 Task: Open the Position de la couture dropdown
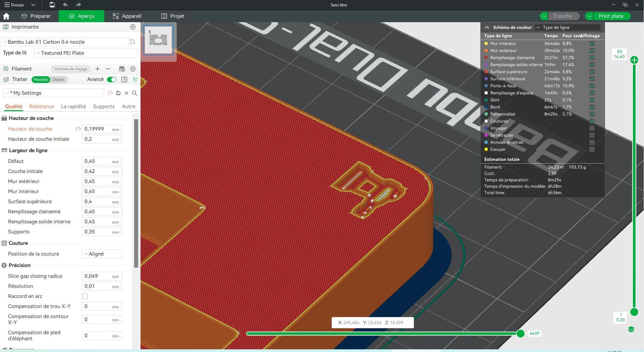pos(102,254)
